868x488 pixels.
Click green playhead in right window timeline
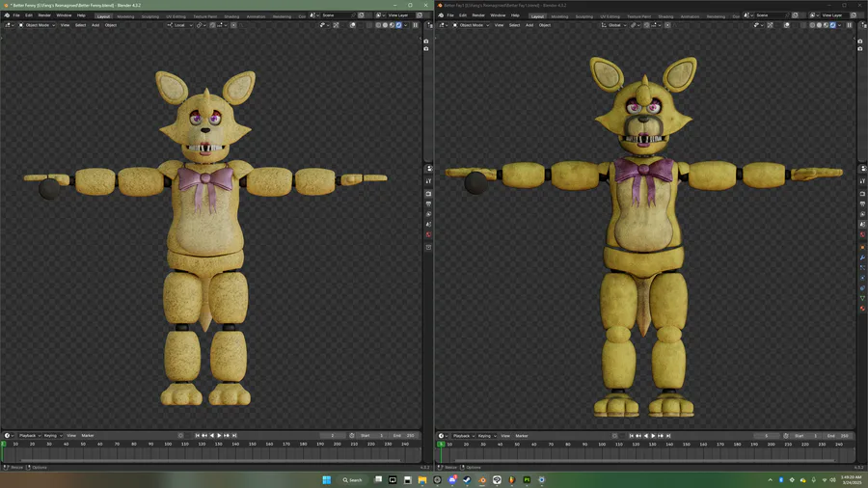(x=441, y=444)
